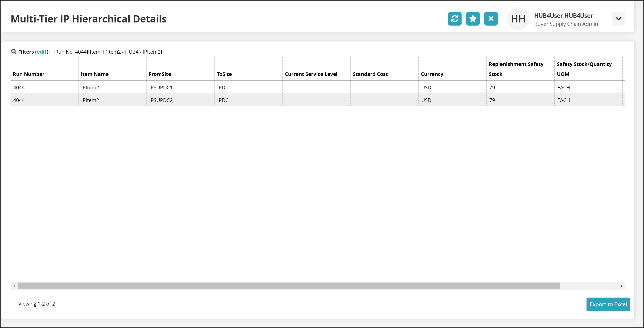Click the Currency column header
644x328 pixels.
coord(432,74)
